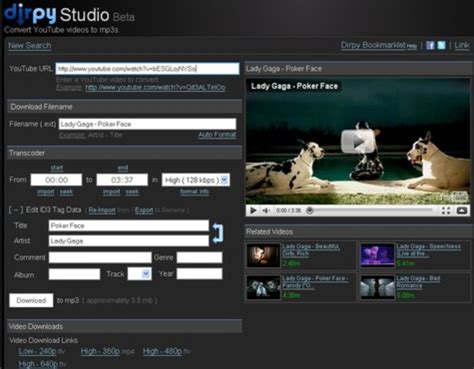Click the New Search link
474x369 pixels.
pyautogui.click(x=30, y=46)
